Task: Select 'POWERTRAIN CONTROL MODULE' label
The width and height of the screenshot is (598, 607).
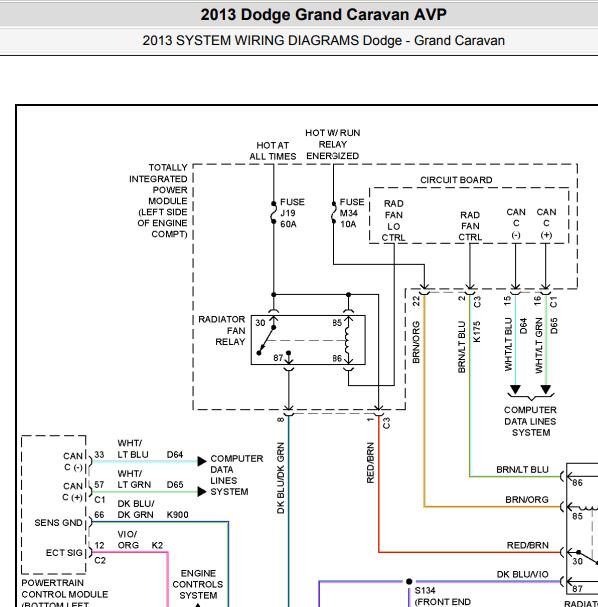Action: point(65,589)
